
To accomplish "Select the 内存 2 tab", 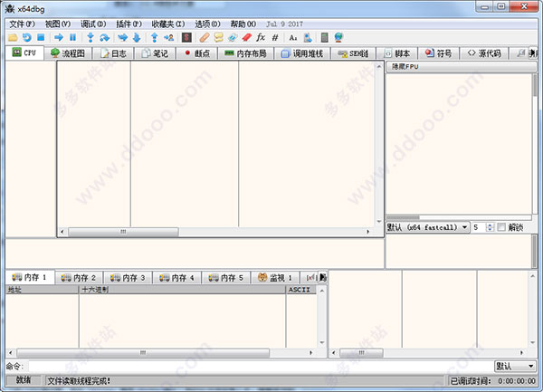I will [x=79, y=278].
